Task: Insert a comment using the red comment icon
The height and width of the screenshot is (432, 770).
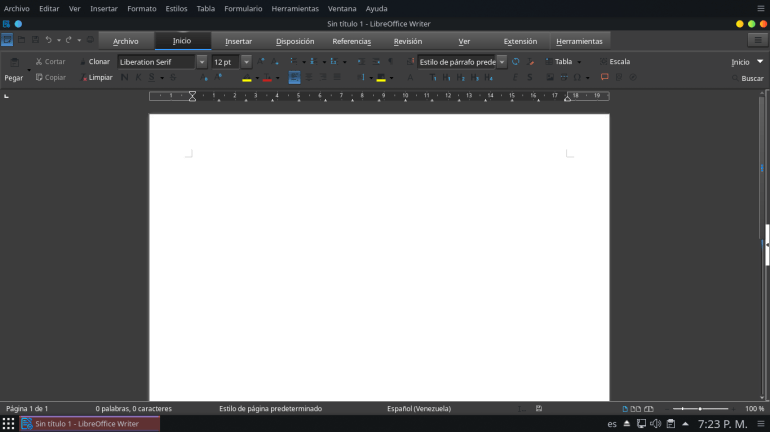Action: [x=604, y=77]
